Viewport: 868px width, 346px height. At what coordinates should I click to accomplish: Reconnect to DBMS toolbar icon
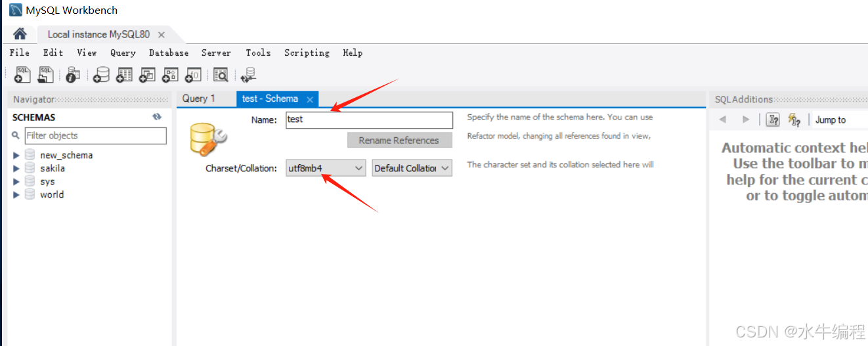[x=248, y=75]
